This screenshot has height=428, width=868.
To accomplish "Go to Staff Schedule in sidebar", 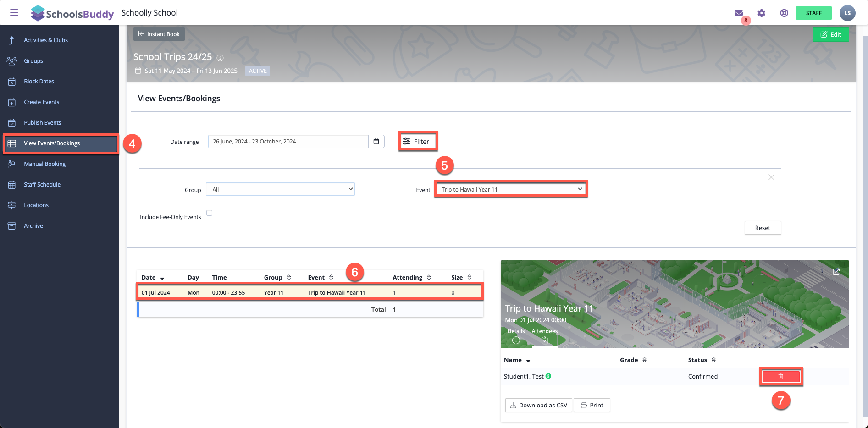I will point(42,185).
